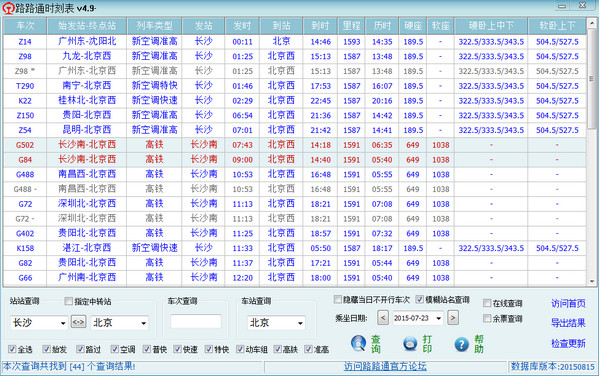
Task: Toggle the 快速 checkbox
Action: [x=177, y=349]
